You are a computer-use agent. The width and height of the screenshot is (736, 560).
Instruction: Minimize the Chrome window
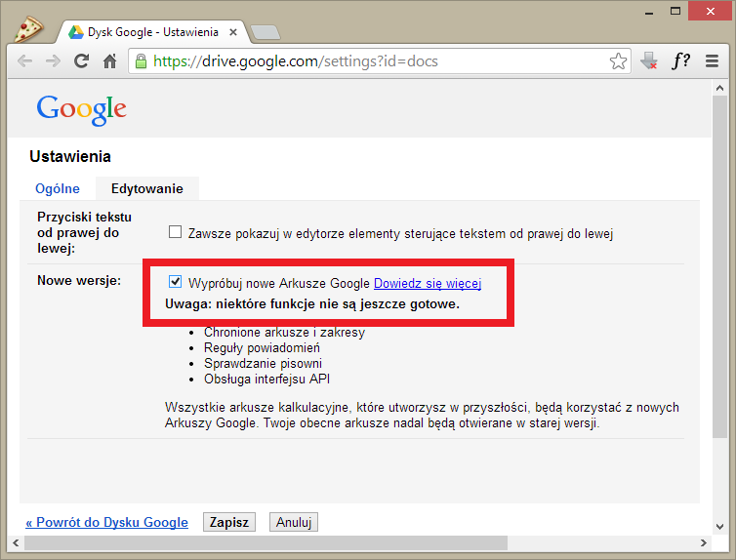point(649,12)
